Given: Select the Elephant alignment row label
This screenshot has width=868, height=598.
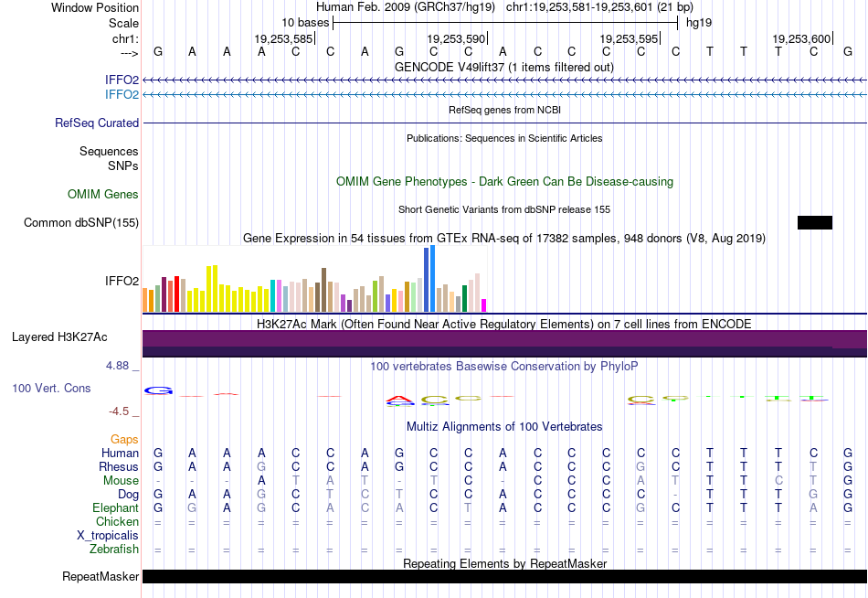Looking at the screenshot, I should click(x=115, y=507).
